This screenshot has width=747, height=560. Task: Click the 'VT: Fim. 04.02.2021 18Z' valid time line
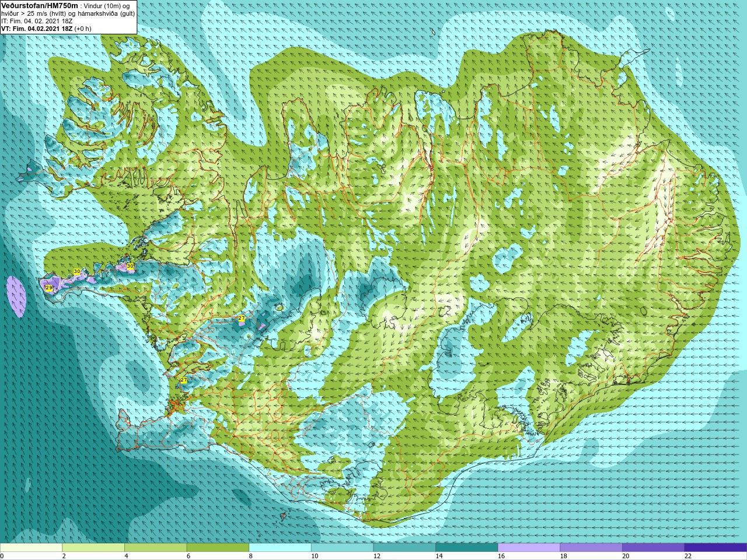pos(37,29)
